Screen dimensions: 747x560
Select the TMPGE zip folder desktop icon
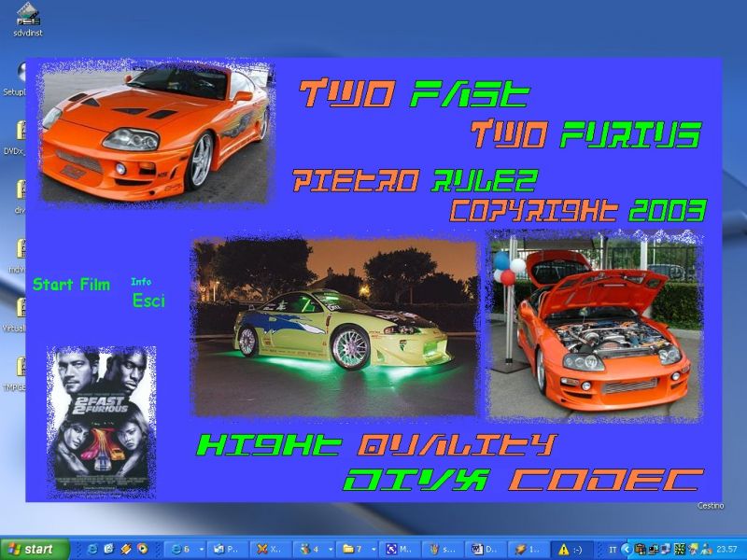tap(15, 375)
